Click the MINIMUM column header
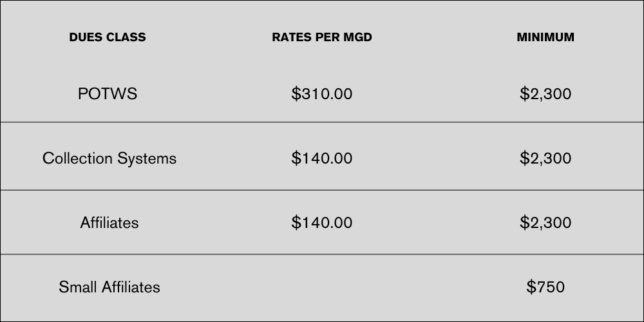 (x=545, y=37)
